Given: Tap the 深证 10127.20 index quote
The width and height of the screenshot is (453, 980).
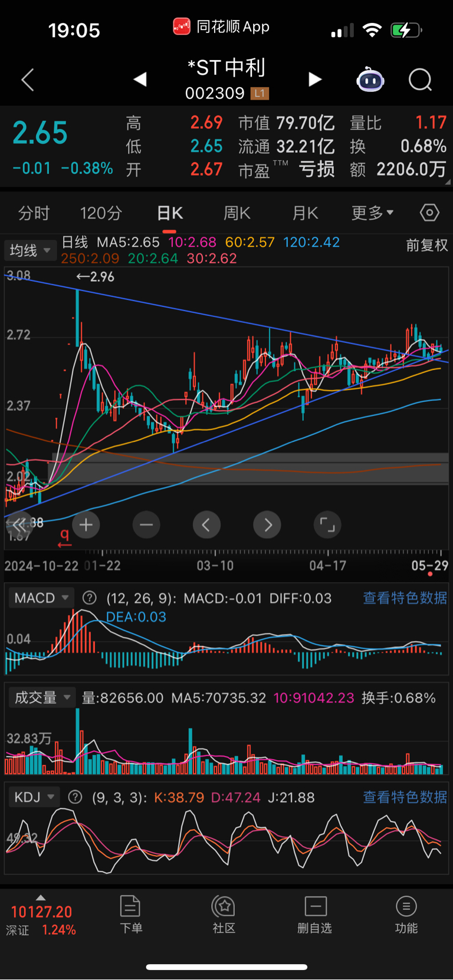Looking at the screenshot, I should [x=41, y=920].
